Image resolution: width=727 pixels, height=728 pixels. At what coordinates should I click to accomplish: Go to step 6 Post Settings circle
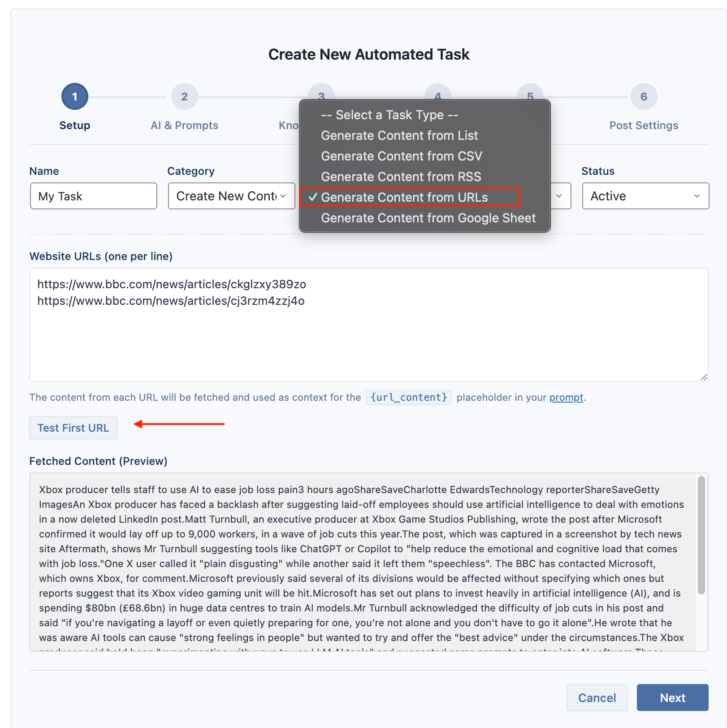644,96
